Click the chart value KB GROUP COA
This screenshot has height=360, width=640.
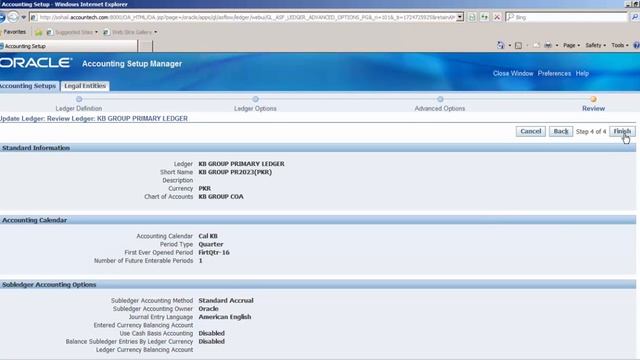click(x=221, y=197)
